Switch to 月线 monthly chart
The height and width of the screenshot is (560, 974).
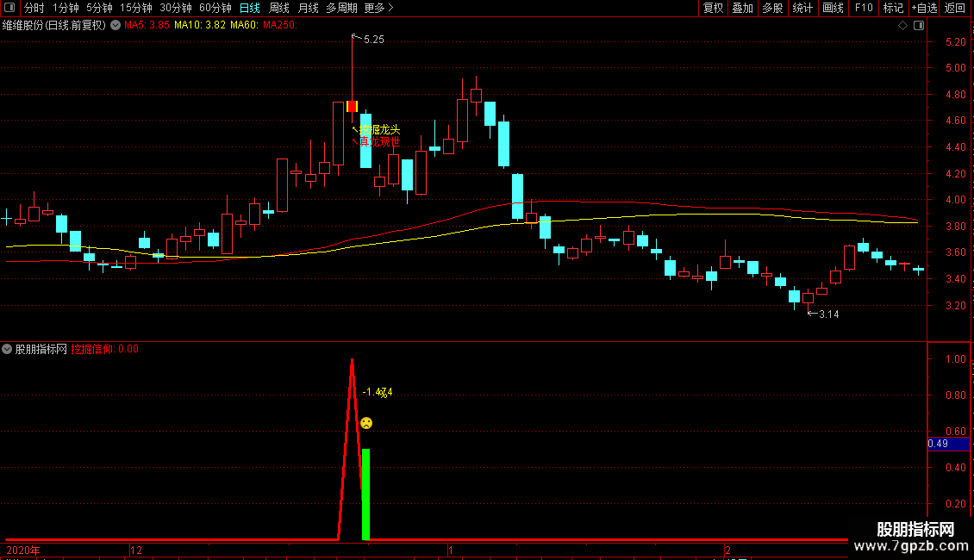308,8
